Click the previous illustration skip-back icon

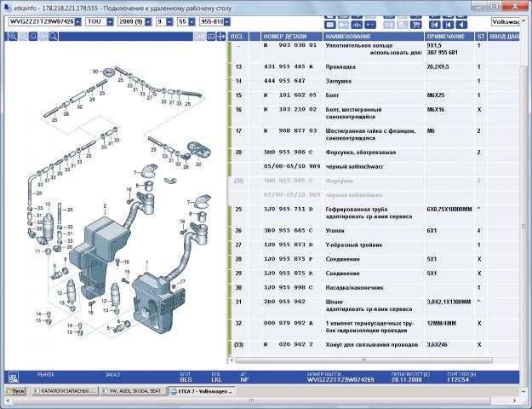tap(448, 25)
